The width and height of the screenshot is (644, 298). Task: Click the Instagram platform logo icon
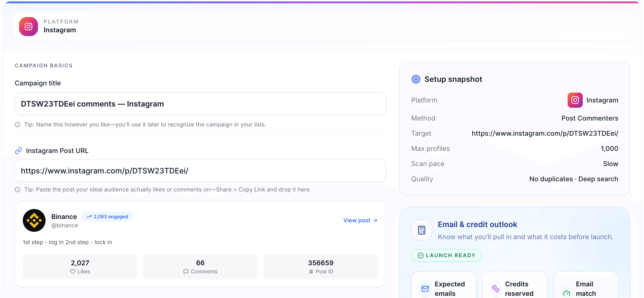[28, 27]
